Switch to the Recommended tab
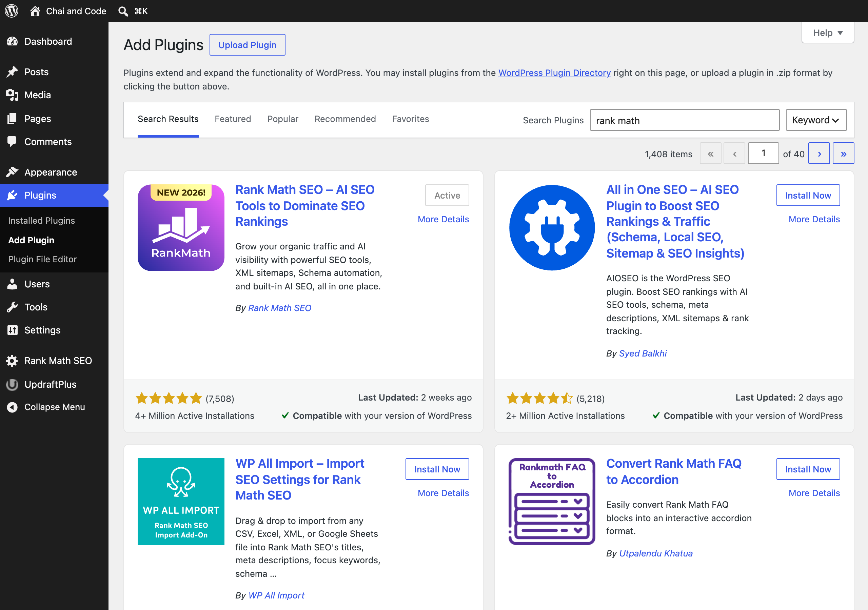 tap(345, 119)
